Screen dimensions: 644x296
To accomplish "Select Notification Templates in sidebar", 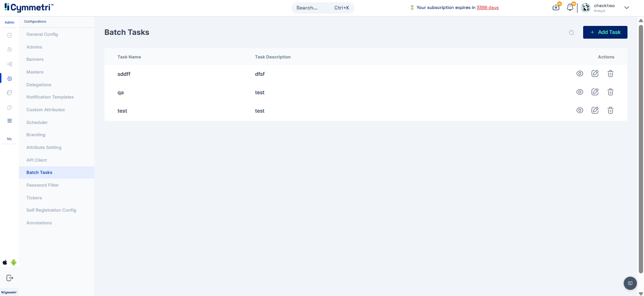I will click(x=50, y=97).
